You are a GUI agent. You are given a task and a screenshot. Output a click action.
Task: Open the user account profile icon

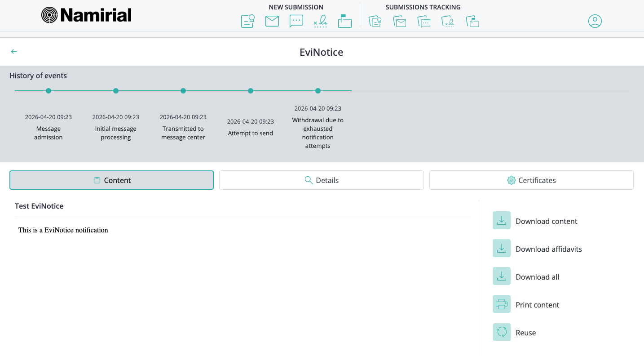[595, 21]
